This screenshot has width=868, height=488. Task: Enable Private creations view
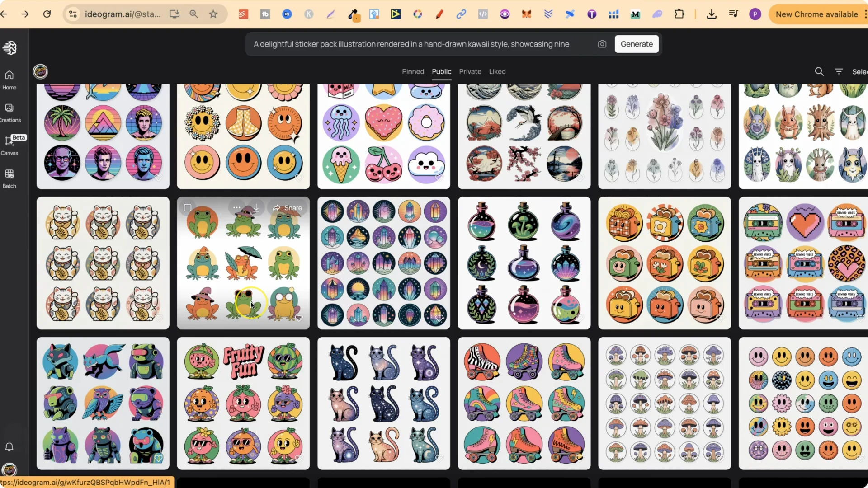click(470, 71)
